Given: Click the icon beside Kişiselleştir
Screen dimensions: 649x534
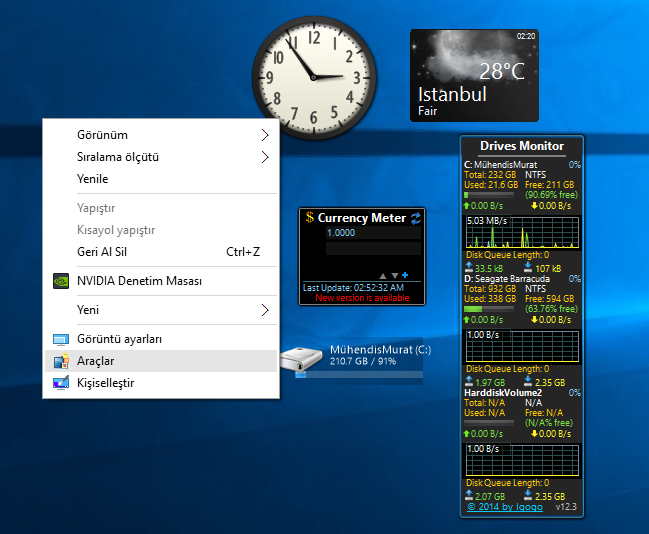Looking at the screenshot, I should (61, 383).
